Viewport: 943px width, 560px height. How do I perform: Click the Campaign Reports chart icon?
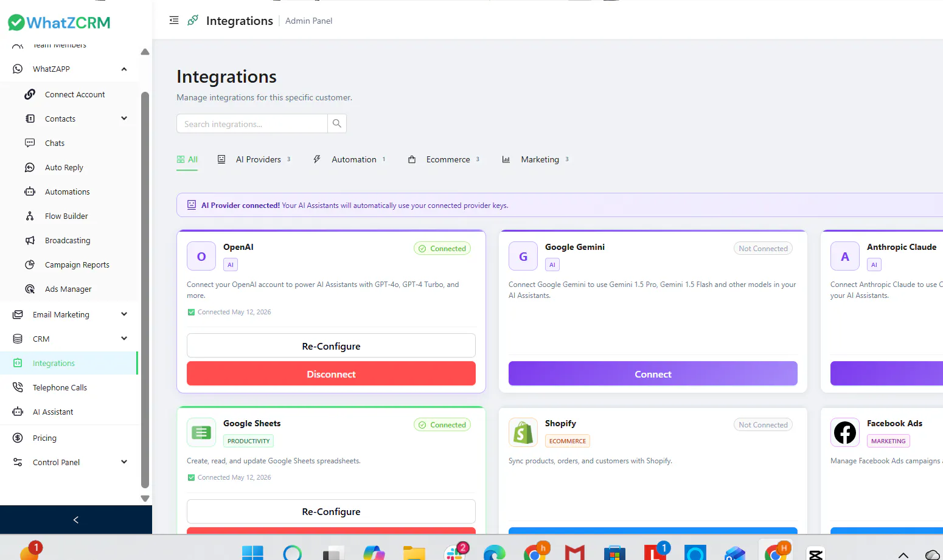point(30,264)
